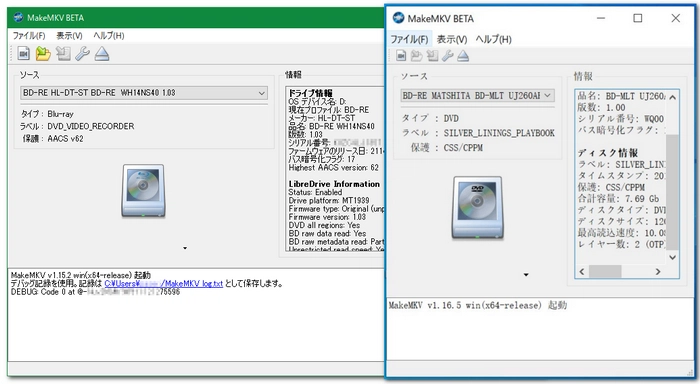700x384 pixels.
Task: Click MakeMKV v1.16.5 log line in right window
Action: point(478,305)
